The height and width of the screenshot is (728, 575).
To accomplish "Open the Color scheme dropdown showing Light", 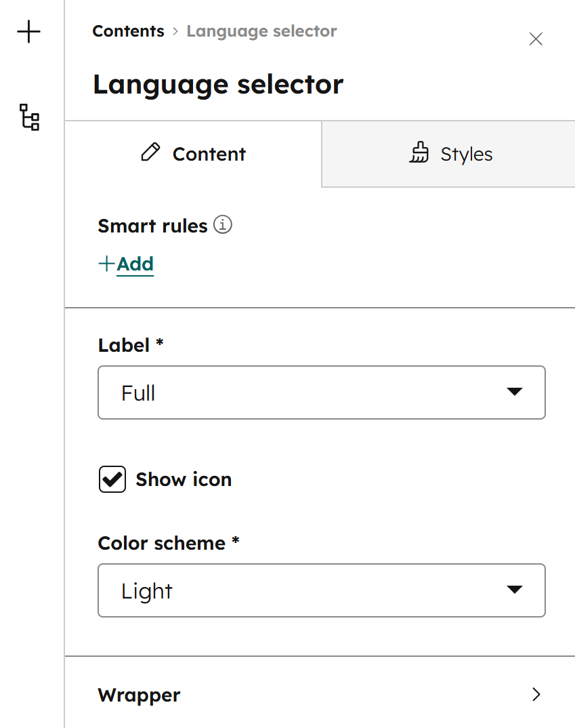I will [322, 590].
